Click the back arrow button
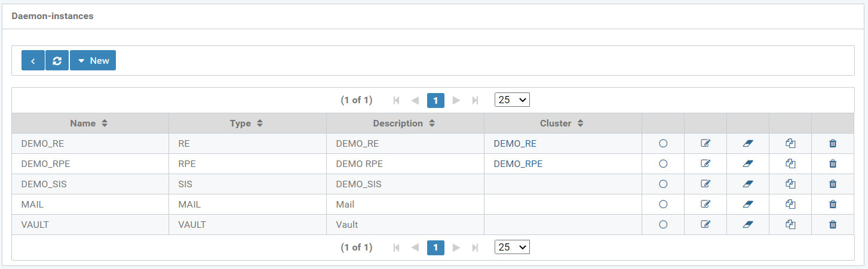Screen dimensions: 868x269 (33, 60)
